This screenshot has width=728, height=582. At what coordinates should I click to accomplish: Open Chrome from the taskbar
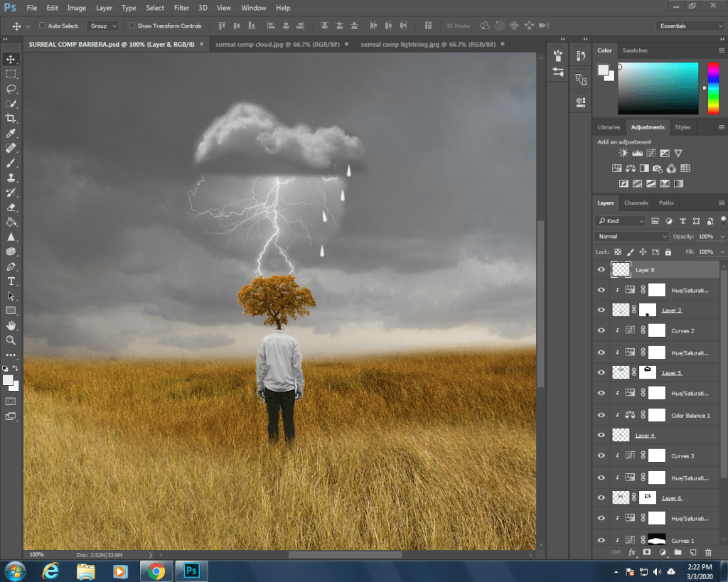point(156,571)
